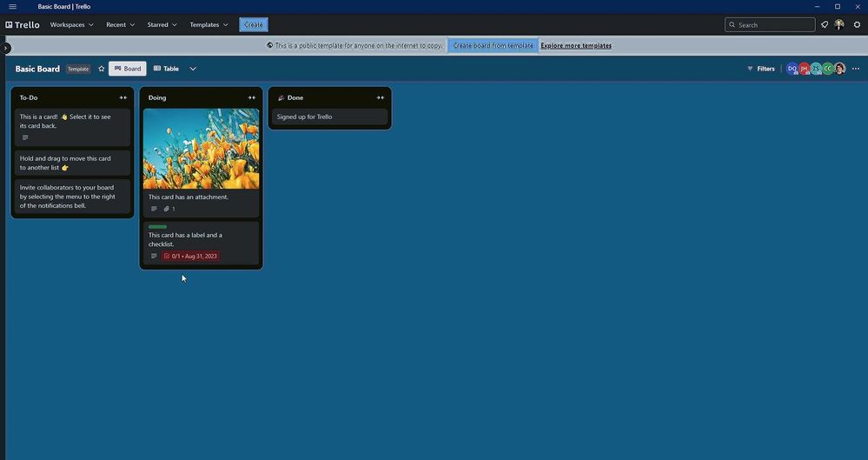Open Explore more templates link
The image size is (868, 460).
click(576, 45)
